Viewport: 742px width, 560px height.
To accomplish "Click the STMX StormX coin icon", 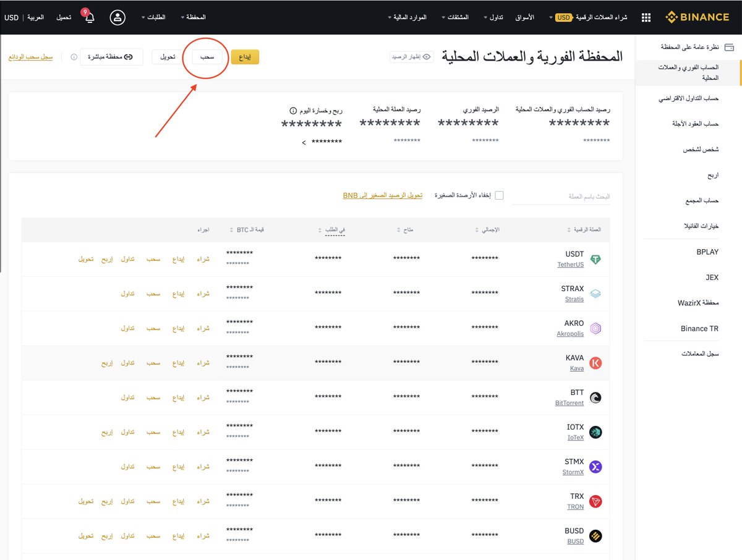I will 595,467.
